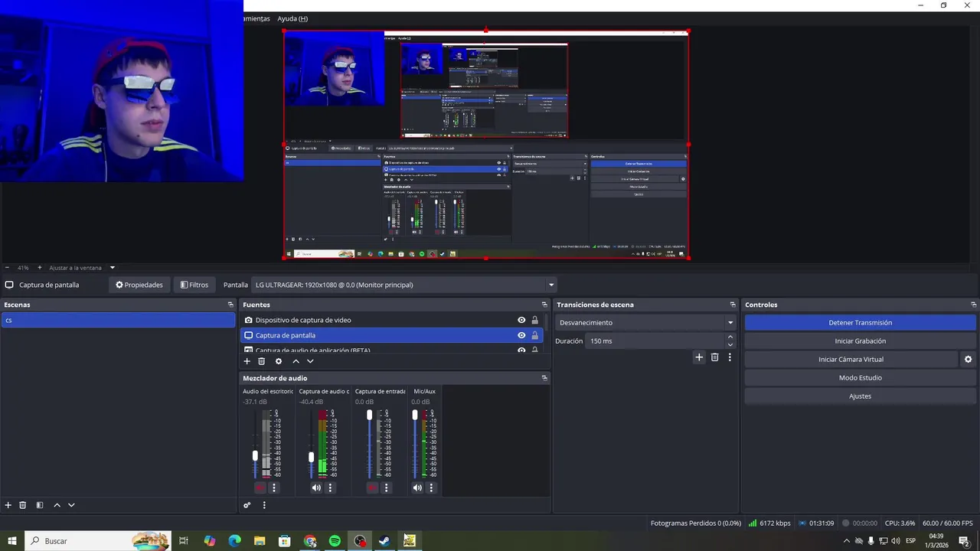Open Propiedades of the selected source
The image size is (980, 551).
pyautogui.click(x=139, y=285)
